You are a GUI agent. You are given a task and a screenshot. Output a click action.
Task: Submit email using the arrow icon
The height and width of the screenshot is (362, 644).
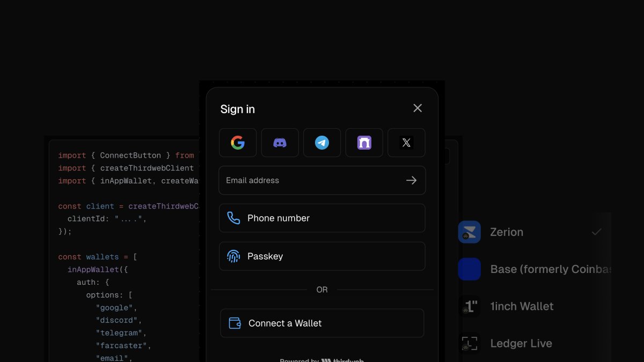[x=411, y=181]
